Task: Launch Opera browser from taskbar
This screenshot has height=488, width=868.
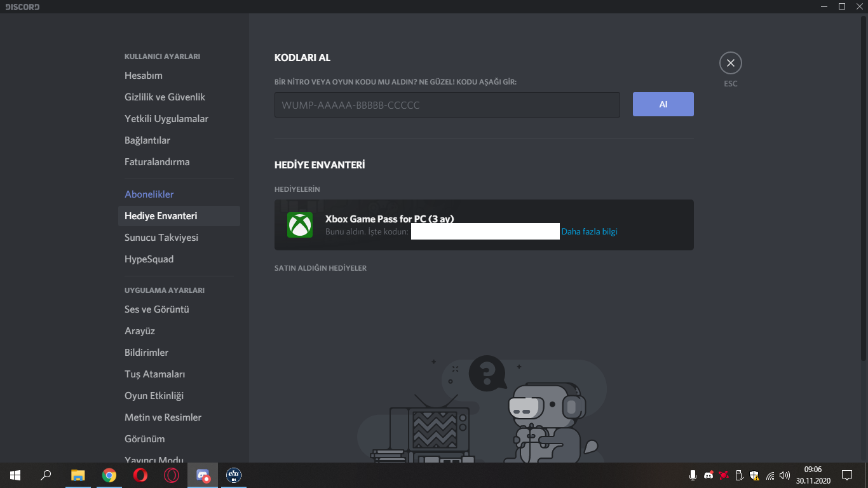Action: click(140, 475)
